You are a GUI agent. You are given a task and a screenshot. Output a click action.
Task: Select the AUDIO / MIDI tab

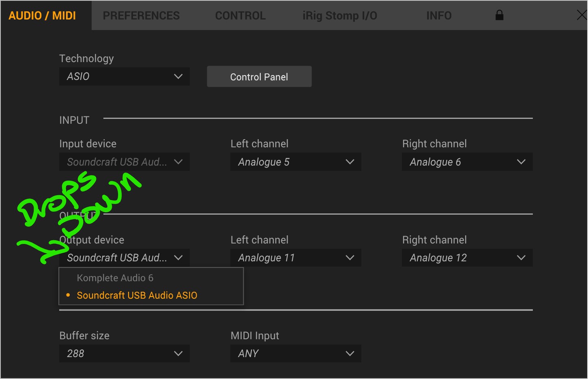(42, 15)
